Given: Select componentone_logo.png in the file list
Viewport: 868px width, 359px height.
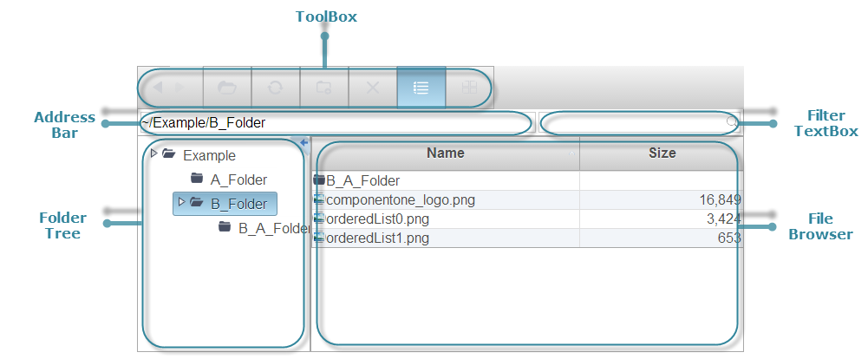Looking at the screenshot, I should [401, 200].
